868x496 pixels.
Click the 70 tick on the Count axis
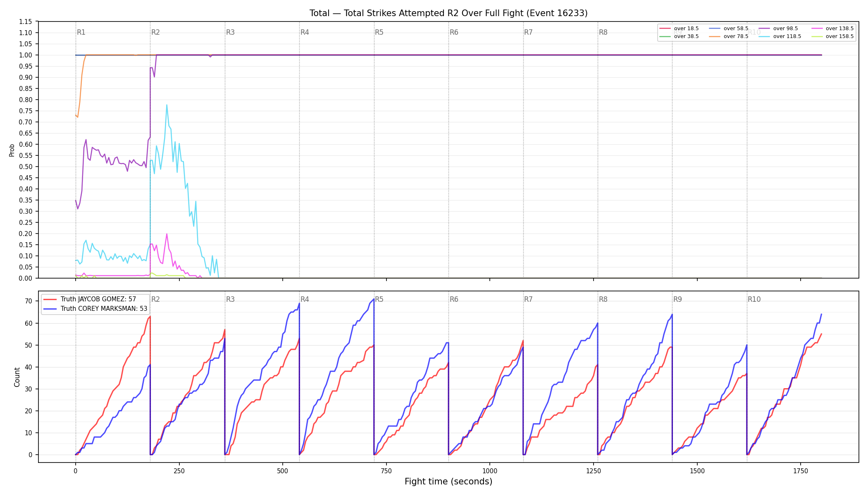point(28,301)
